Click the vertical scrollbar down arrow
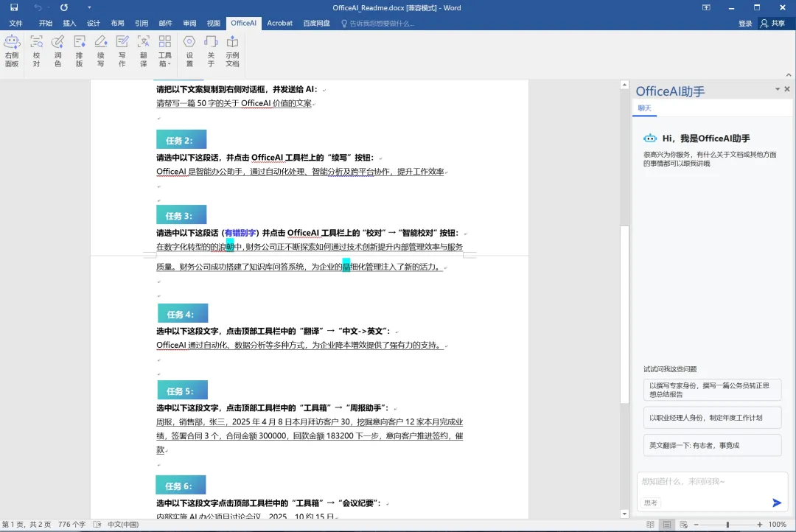Viewport: 796px width, 532px height. coord(624,514)
